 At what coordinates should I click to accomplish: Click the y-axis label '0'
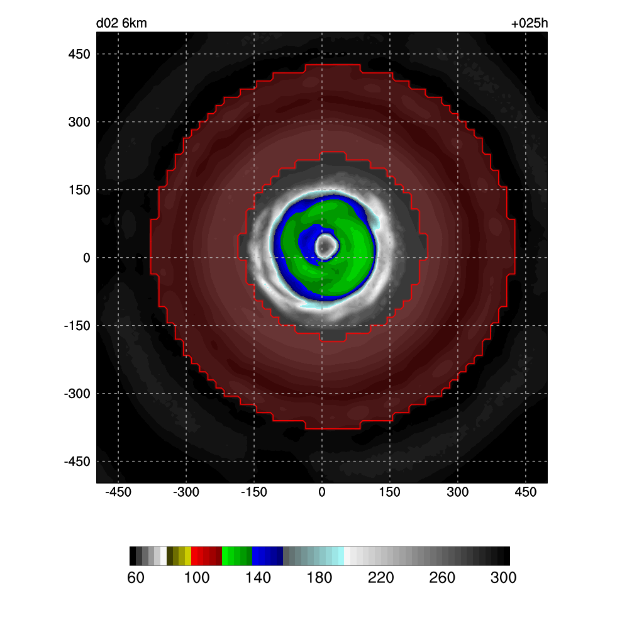86,257
